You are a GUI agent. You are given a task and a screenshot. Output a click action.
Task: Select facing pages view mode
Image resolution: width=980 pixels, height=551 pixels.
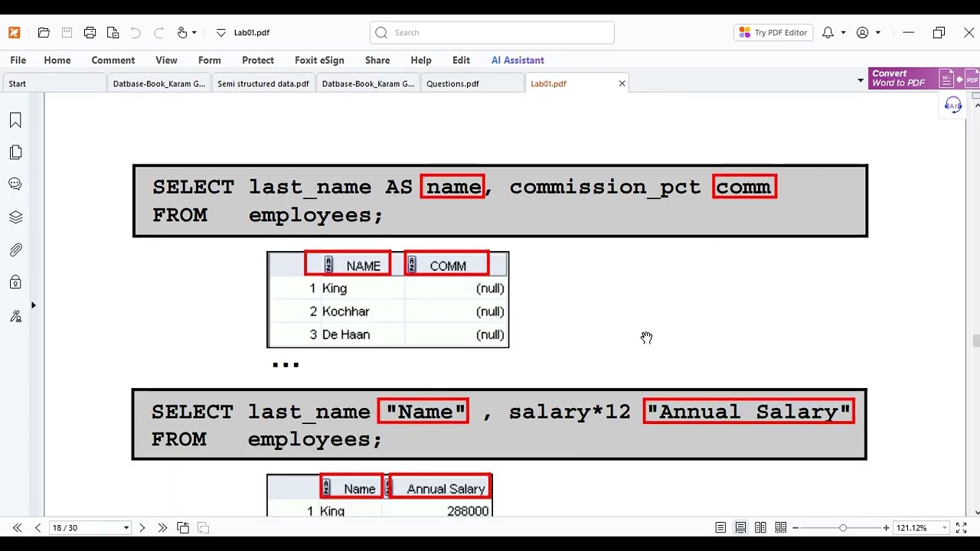[760, 528]
